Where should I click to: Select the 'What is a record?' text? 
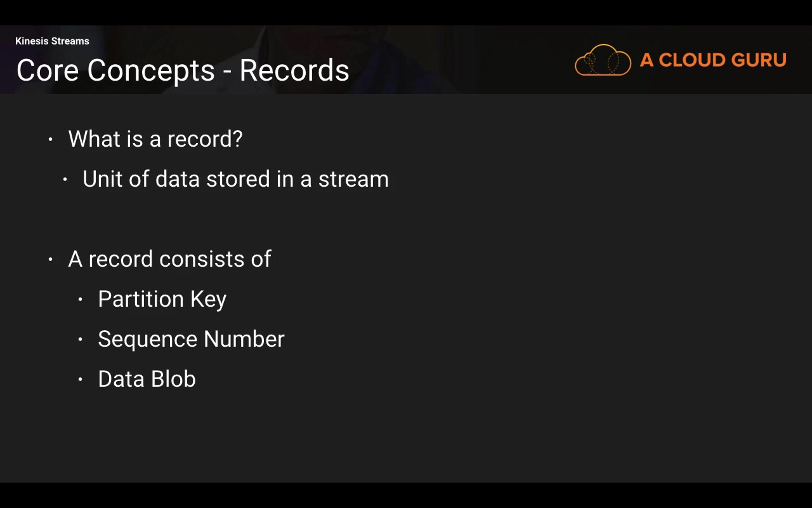pos(155,139)
